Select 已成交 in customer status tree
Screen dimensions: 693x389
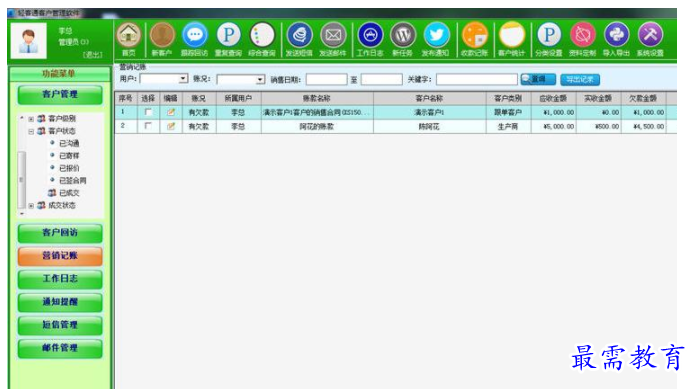pos(69,193)
